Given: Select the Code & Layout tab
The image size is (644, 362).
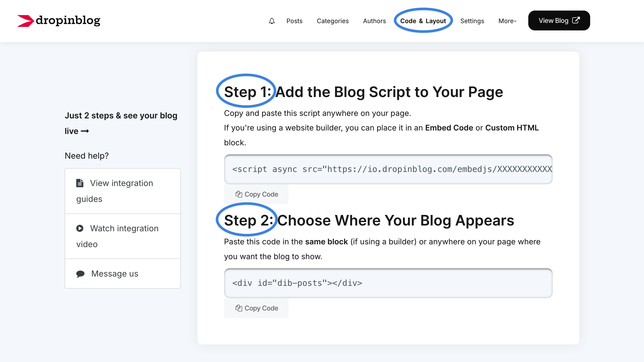Looking at the screenshot, I should 423,21.
